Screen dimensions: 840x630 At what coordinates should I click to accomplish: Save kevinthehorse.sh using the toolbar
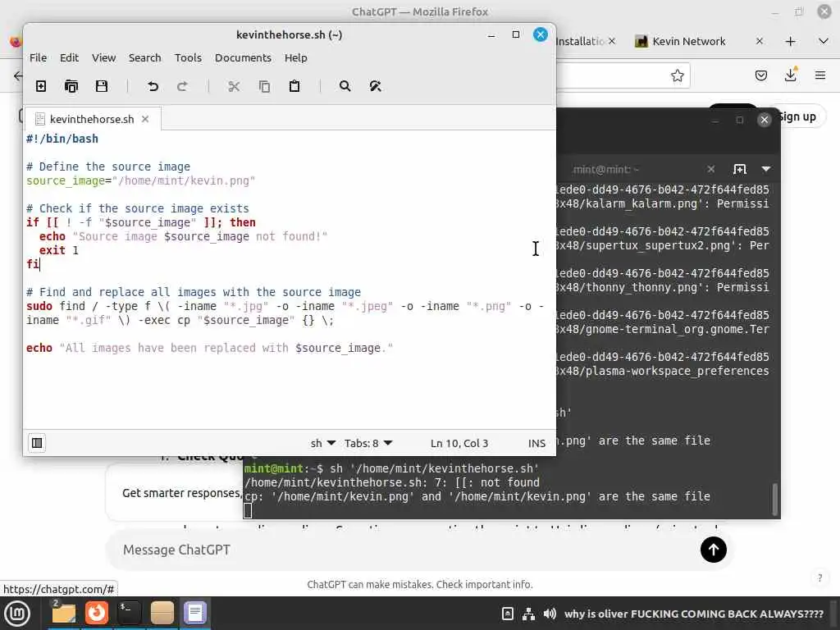tap(101, 86)
